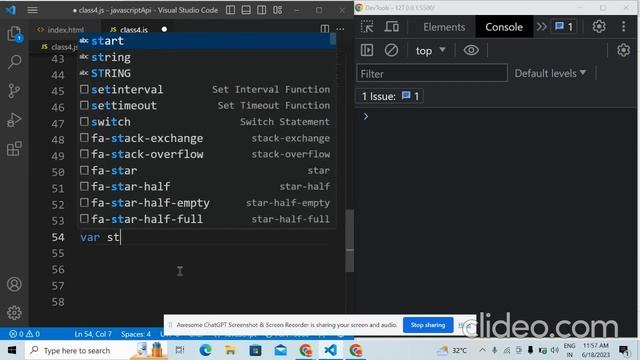640x360 pixels.
Task: Open the Extensions view
Action: [14, 149]
